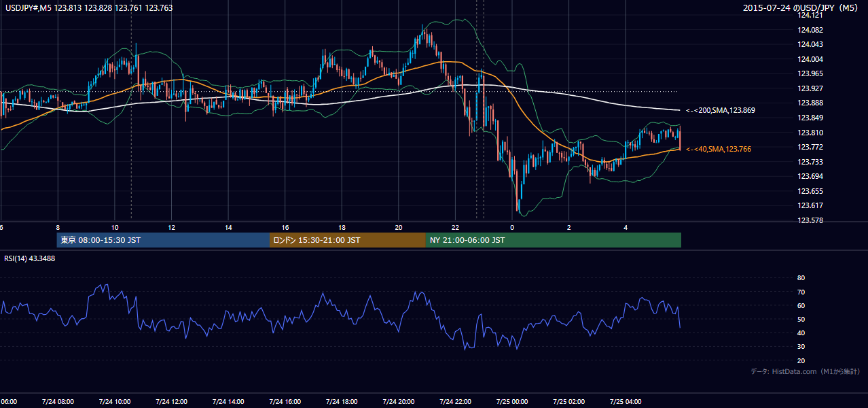This screenshot has width=868, height=408.
Task: Click the 7/25 02:00 time axis label
Action: pyautogui.click(x=569, y=402)
